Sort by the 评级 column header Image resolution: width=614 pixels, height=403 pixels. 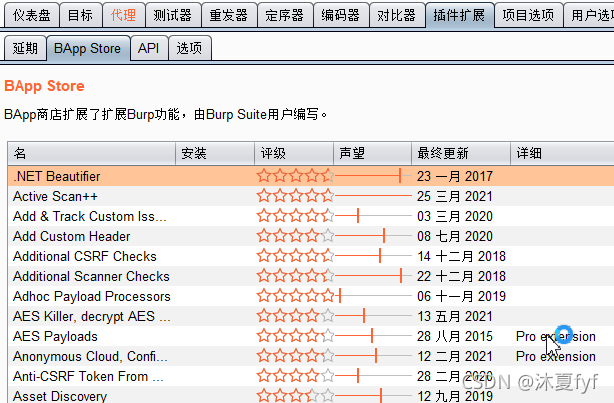click(x=294, y=153)
